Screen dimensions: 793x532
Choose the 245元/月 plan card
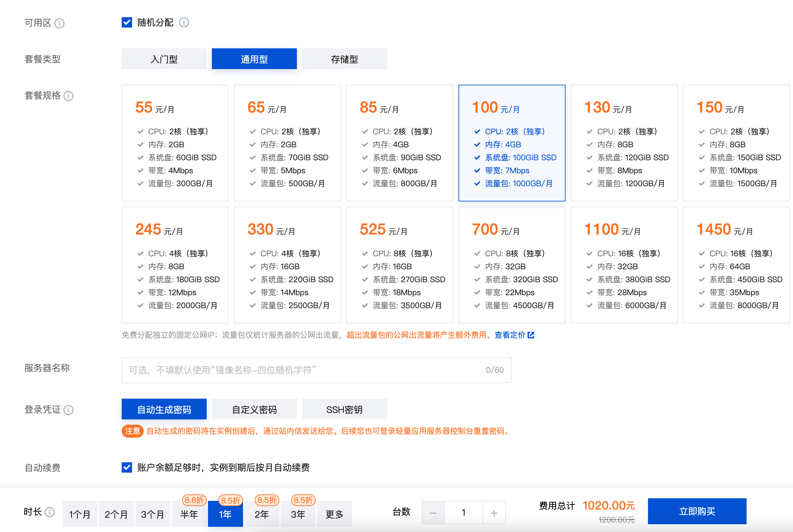pos(175,265)
